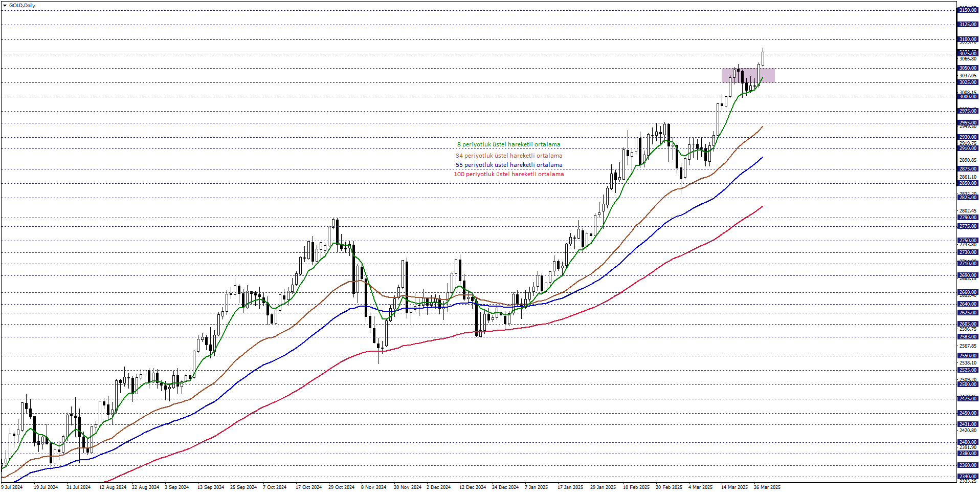Viewport: 980px width, 493px height.
Task: Click the 2525.00 price level label
Action: pos(968,370)
